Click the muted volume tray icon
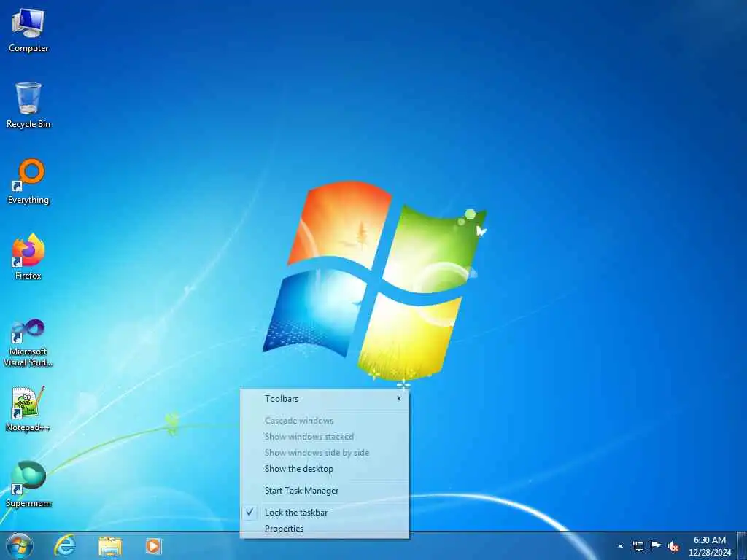The width and height of the screenshot is (747, 560). click(673, 546)
